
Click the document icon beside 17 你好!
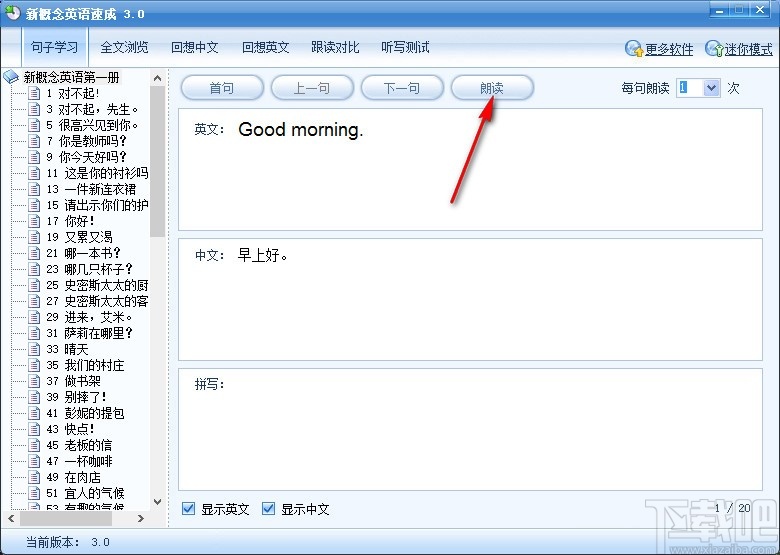pos(34,221)
